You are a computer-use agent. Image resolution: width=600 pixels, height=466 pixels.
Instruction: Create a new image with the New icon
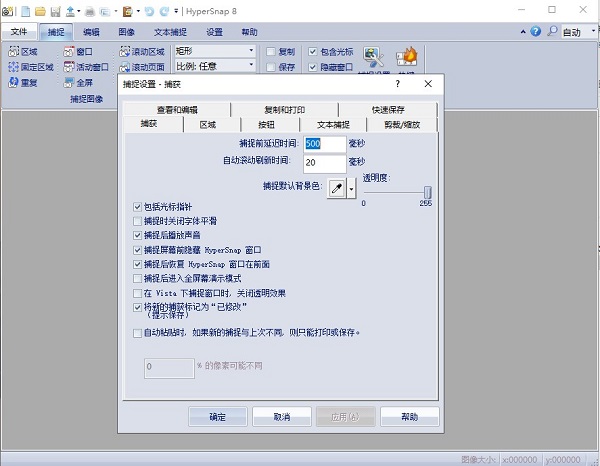pyautogui.click(x=26, y=11)
